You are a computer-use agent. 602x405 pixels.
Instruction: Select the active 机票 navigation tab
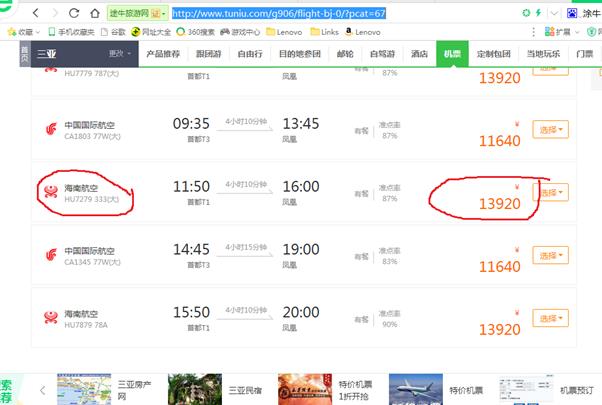tap(452, 54)
